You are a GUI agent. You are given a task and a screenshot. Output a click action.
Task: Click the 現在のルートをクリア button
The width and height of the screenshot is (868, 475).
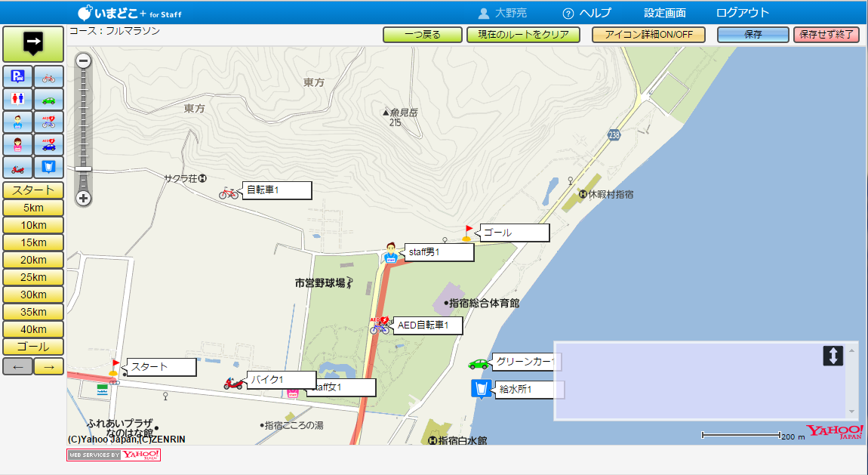click(x=523, y=35)
